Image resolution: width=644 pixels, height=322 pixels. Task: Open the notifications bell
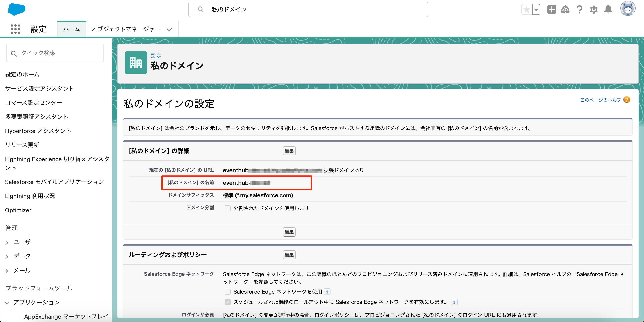(x=608, y=10)
